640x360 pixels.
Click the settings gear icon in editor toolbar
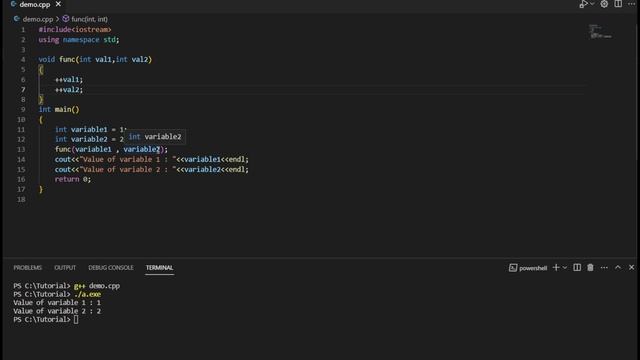point(604,4)
